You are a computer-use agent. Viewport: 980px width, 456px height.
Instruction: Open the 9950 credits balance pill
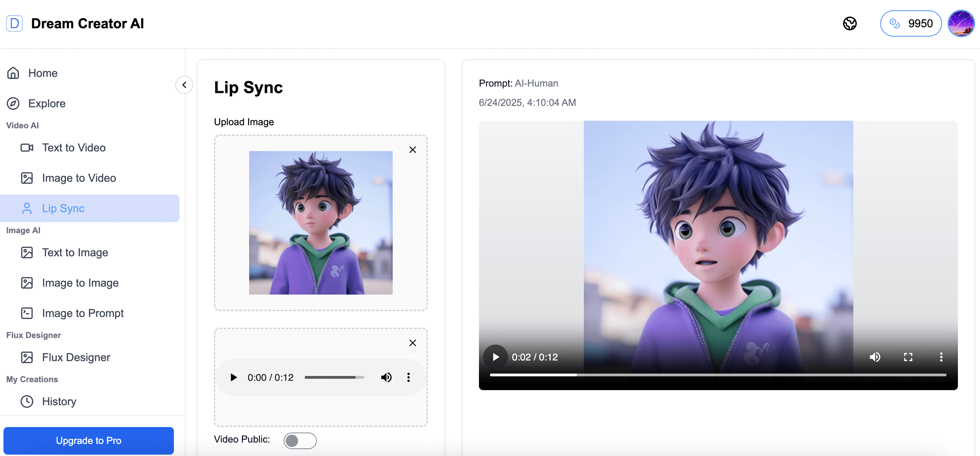pos(910,23)
